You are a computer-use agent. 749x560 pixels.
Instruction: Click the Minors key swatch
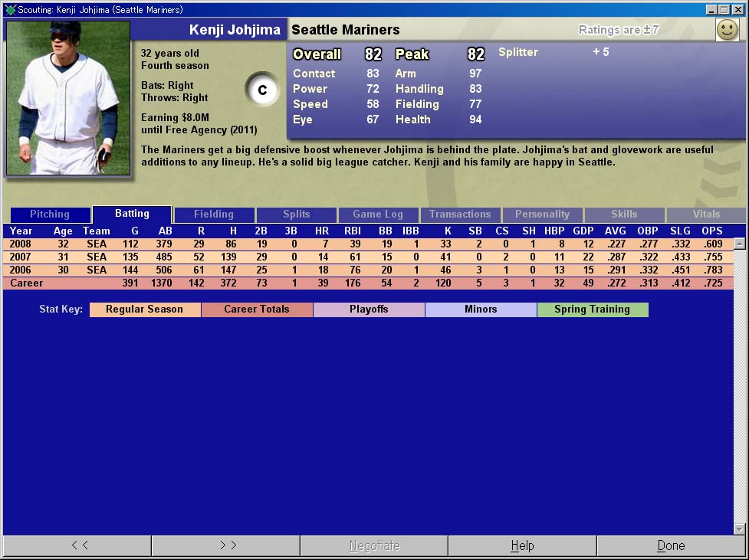click(x=481, y=309)
